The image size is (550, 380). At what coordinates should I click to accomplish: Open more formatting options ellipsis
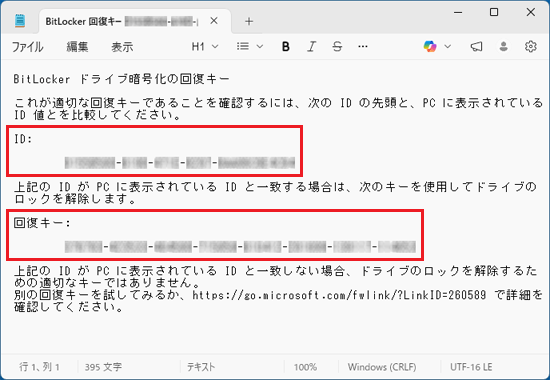363,46
